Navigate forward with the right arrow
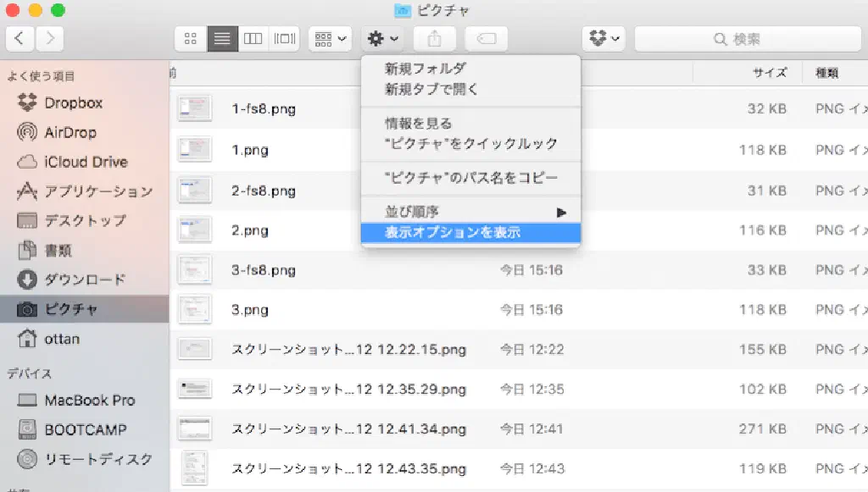 coord(50,38)
